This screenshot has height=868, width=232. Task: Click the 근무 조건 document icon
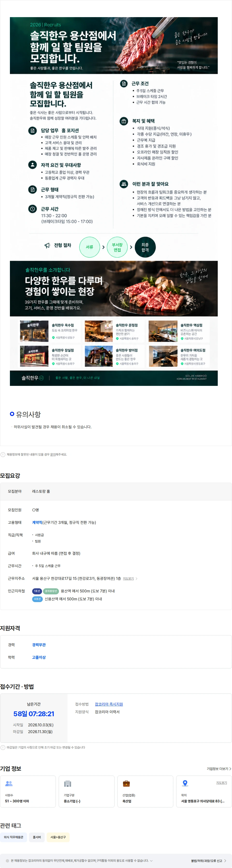(124, 83)
